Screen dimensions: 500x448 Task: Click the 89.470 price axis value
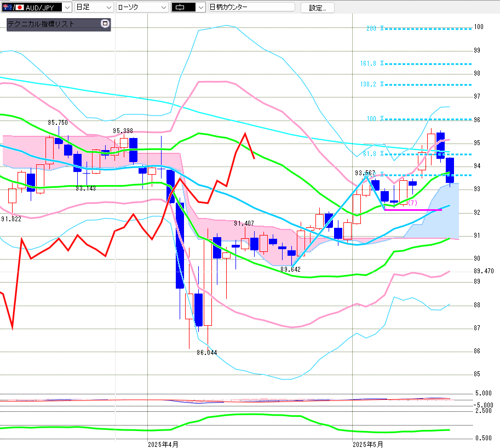click(484, 271)
